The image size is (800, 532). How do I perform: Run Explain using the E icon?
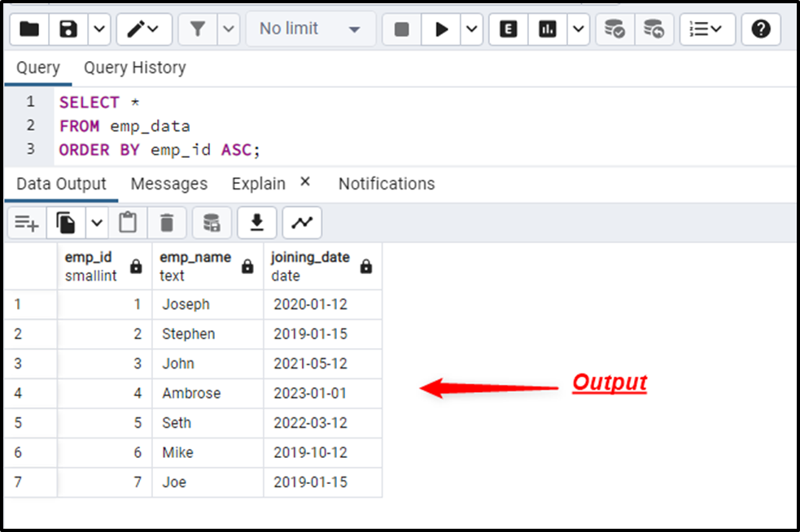pos(507,28)
